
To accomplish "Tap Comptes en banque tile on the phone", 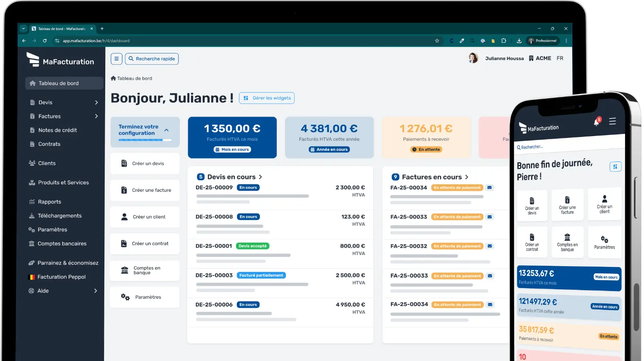I will coord(567,243).
